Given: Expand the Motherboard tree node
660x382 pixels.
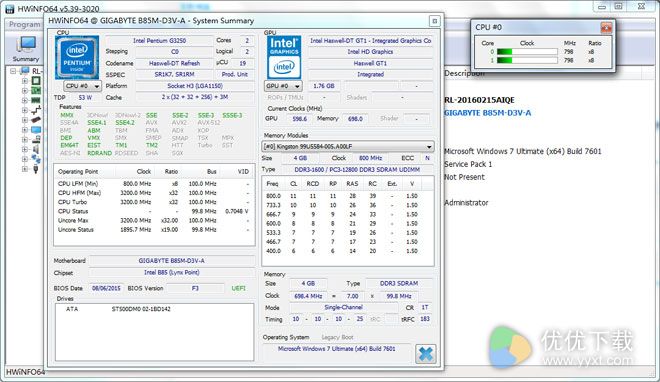Looking at the screenshot, I should pyautogui.click(x=25, y=90).
